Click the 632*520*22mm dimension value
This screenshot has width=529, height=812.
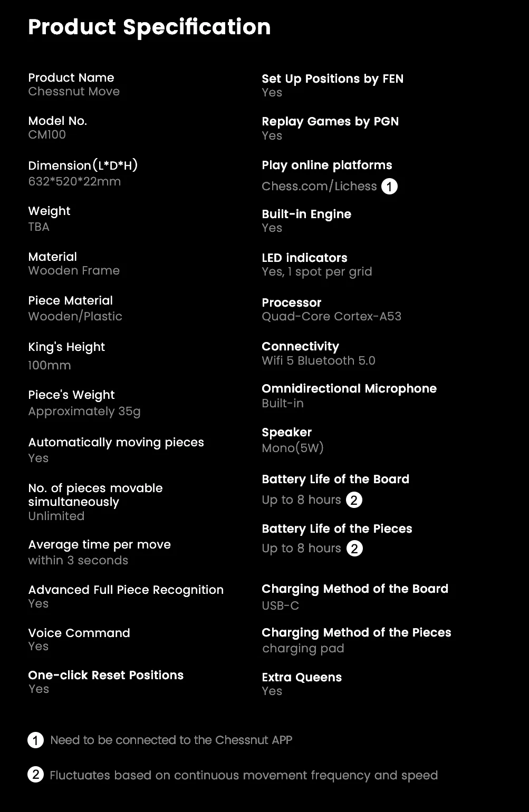pyautogui.click(x=74, y=182)
